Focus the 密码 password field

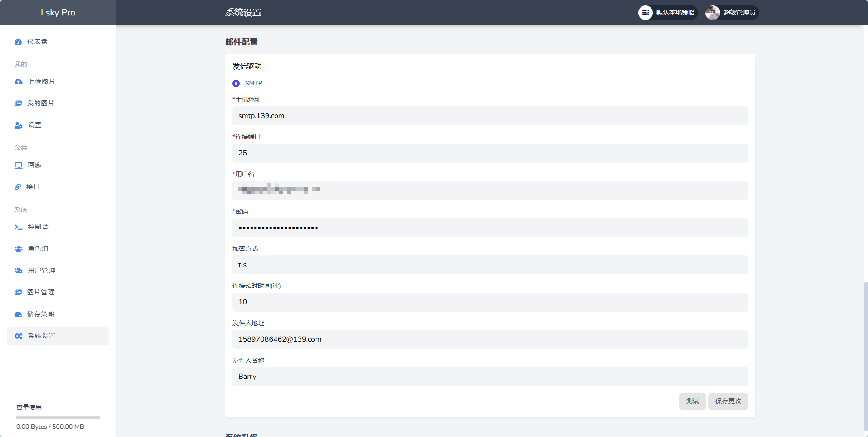[490, 228]
